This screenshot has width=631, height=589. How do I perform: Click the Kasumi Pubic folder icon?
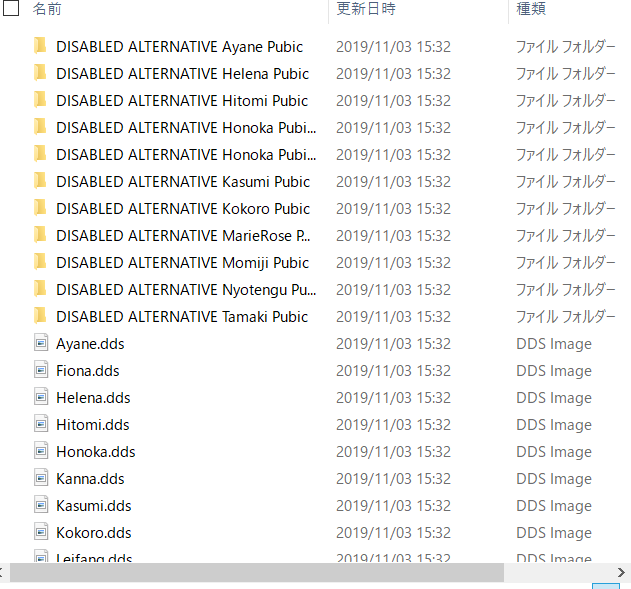[41, 181]
